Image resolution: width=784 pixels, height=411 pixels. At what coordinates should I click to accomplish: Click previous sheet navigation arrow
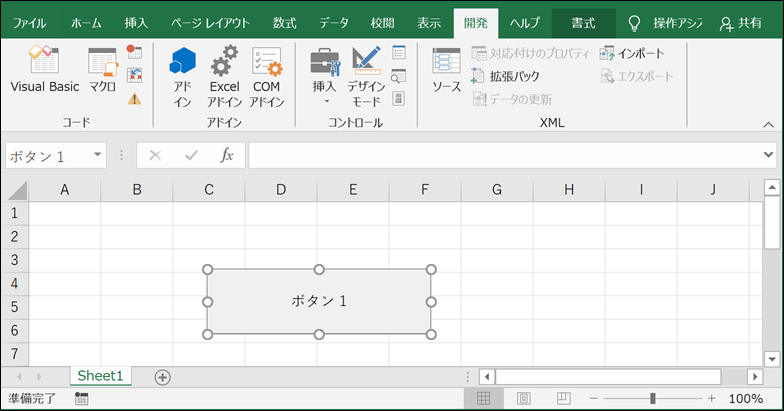point(20,377)
